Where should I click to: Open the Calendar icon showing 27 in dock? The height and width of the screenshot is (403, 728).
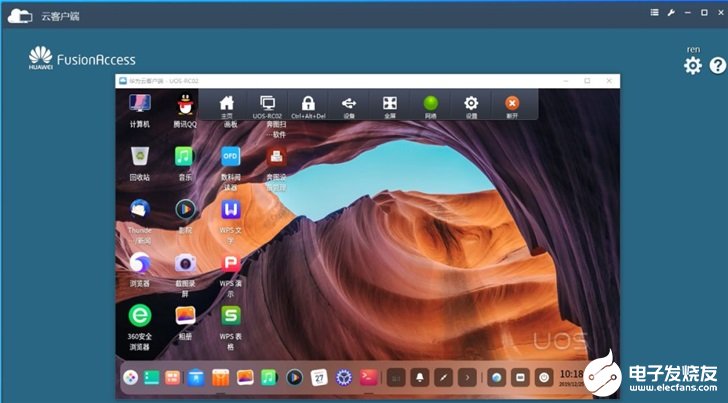(x=319, y=377)
